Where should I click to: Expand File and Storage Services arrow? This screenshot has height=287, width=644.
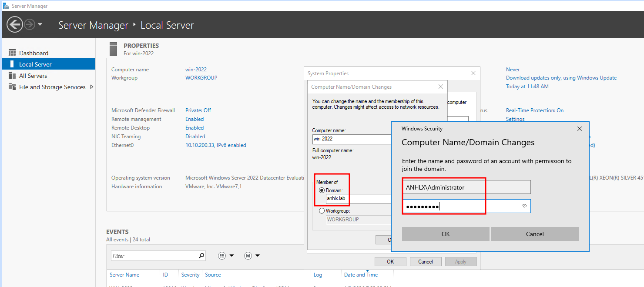(91, 87)
